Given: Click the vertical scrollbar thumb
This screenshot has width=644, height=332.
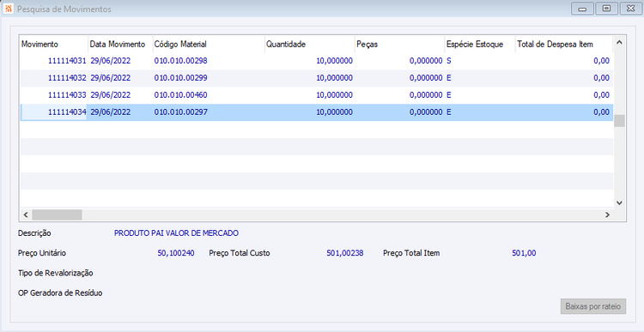Looking at the screenshot, I should (x=619, y=121).
